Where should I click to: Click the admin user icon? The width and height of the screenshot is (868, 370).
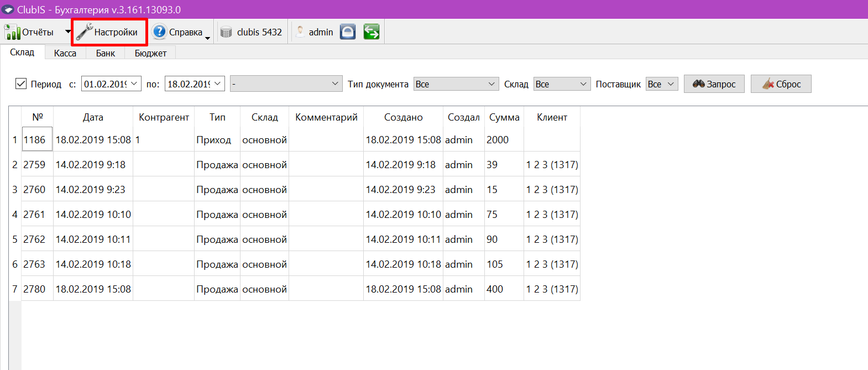300,32
